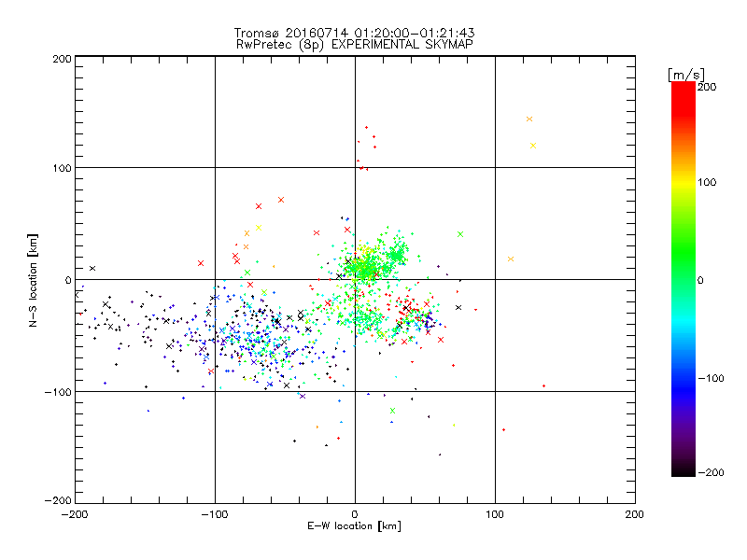Click the vertical velocity color bar

click(x=684, y=279)
